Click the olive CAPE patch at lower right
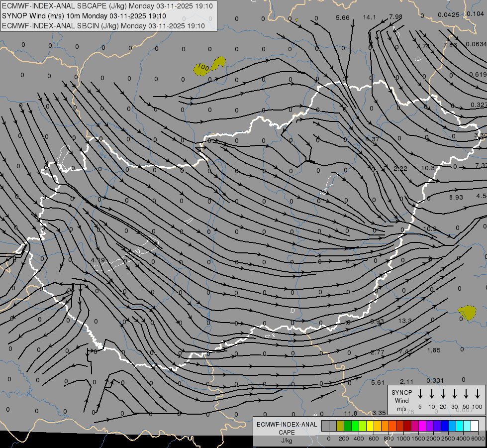 [468, 312]
